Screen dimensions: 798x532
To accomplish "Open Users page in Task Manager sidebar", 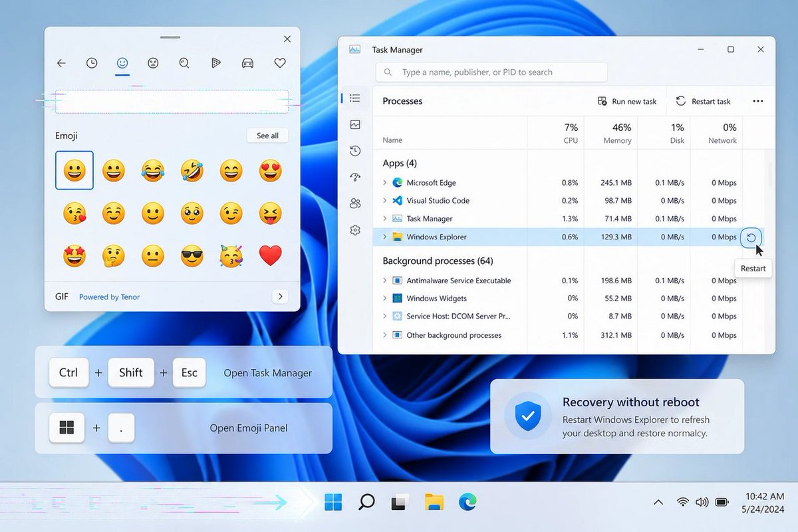I will click(355, 203).
